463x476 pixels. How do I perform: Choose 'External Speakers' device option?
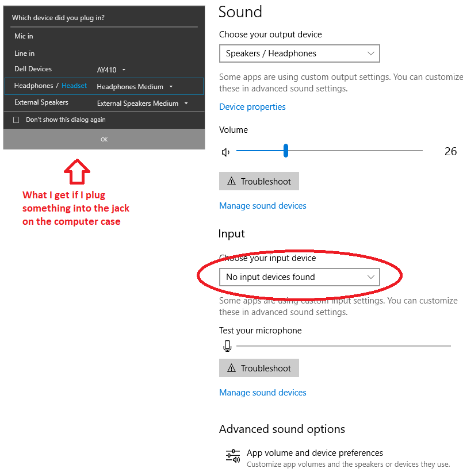point(41,102)
